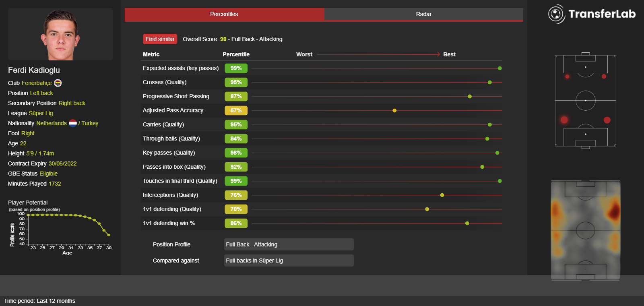Select the Expected assists (key passes) metric
This screenshot has width=644, height=306.
click(x=181, y=68)
